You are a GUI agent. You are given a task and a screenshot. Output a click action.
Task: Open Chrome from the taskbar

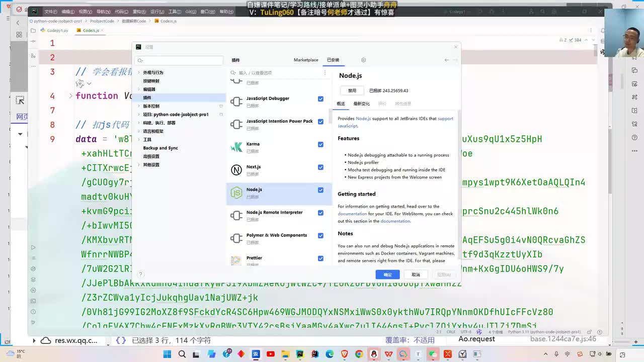(359, 354)
